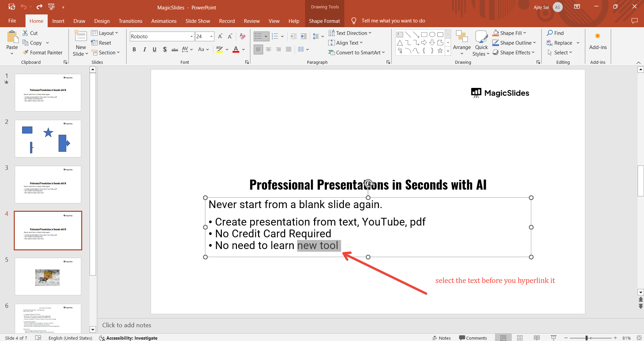644x341 pixels.
Task: Open Comments from status bar
Action: pos(473,338)
